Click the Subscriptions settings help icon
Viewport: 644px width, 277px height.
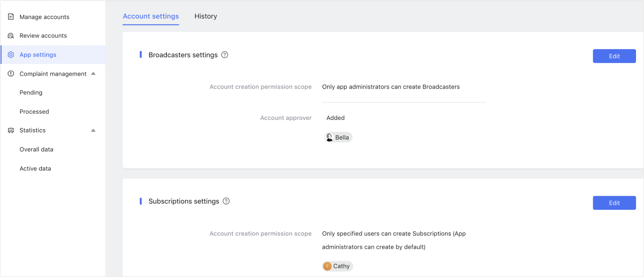coord(226,201)
